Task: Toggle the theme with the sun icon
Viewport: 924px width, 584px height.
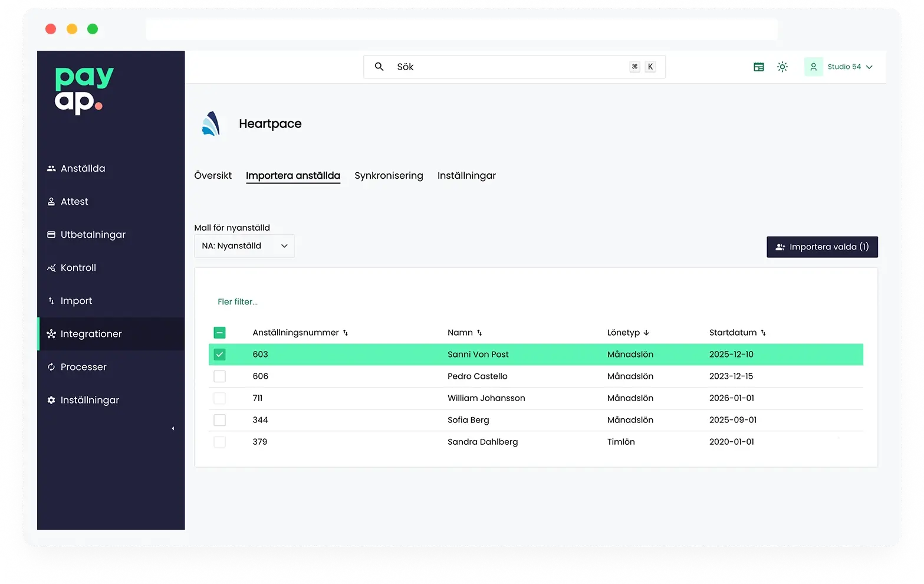Action: [x=782, y=67]
